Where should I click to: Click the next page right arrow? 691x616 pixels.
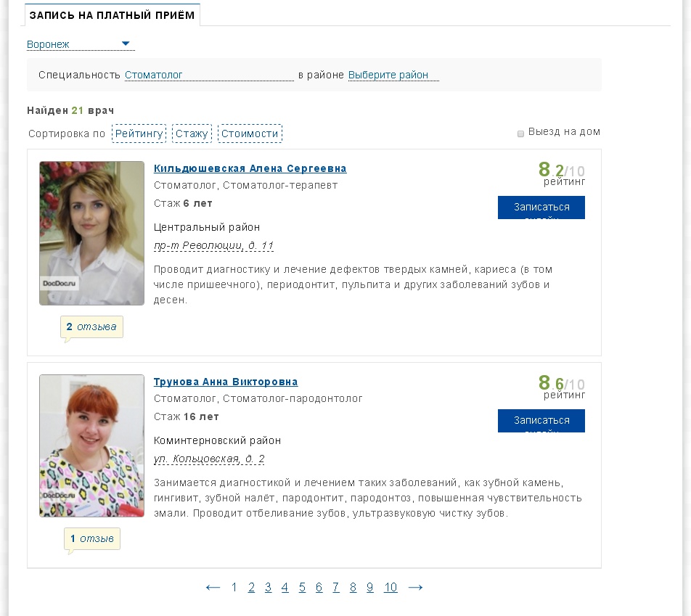(x=415, y=587)
